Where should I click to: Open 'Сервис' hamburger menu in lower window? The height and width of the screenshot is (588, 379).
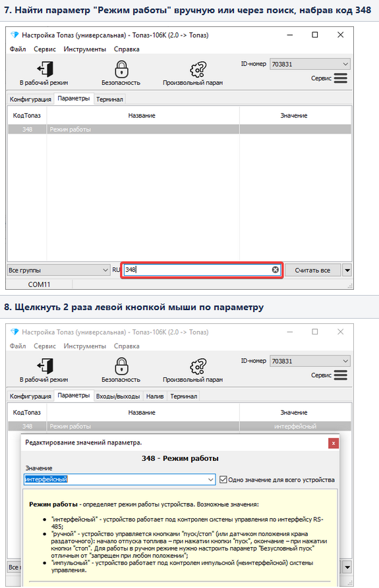tap(341, 375)
